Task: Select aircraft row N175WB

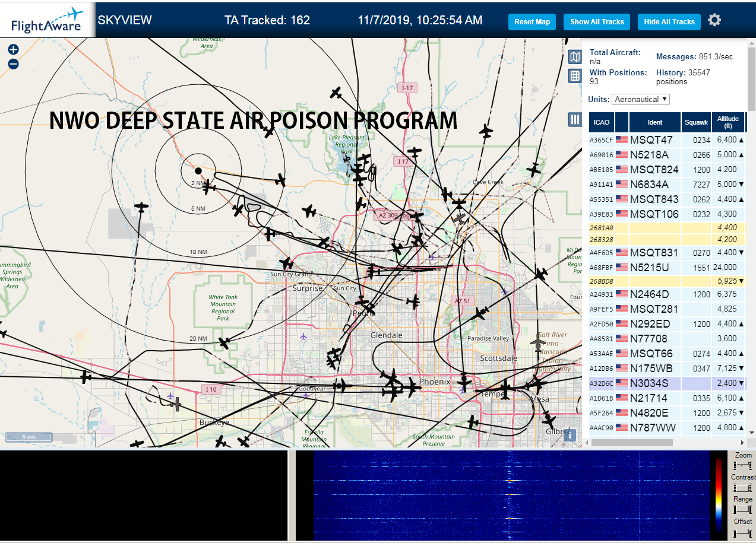Action: coord(666,369)
